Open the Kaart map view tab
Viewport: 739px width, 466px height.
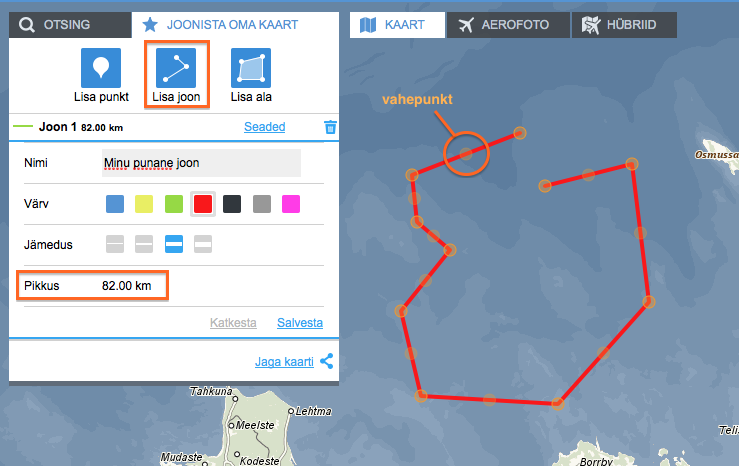click(397, 25)
